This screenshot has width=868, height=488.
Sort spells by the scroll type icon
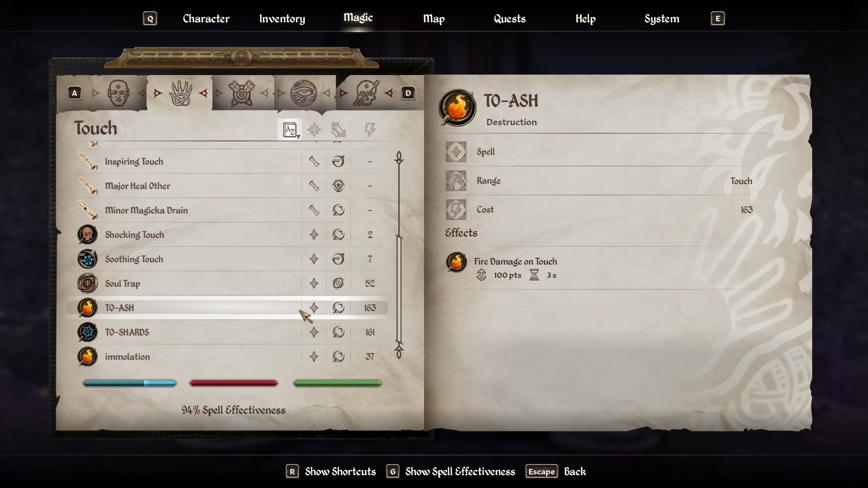(338, 130)
